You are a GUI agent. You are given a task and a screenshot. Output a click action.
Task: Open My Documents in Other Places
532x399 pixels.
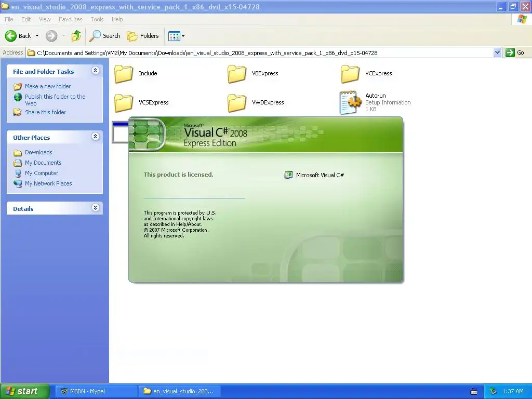[x=43, y=163]
